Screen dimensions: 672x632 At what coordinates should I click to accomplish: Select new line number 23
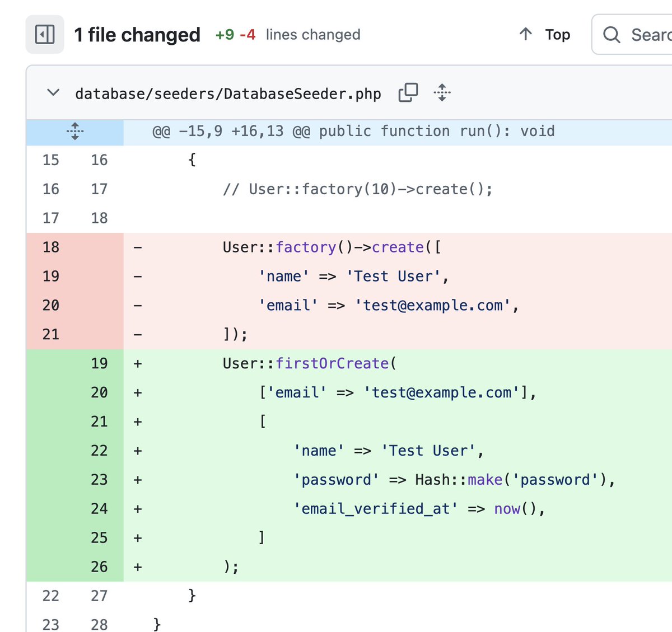(99, 480)
